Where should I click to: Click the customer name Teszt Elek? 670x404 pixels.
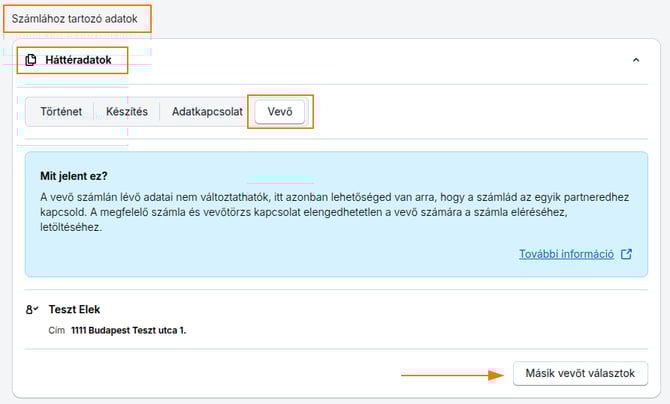pyautogui.click(x=75, y=310)
